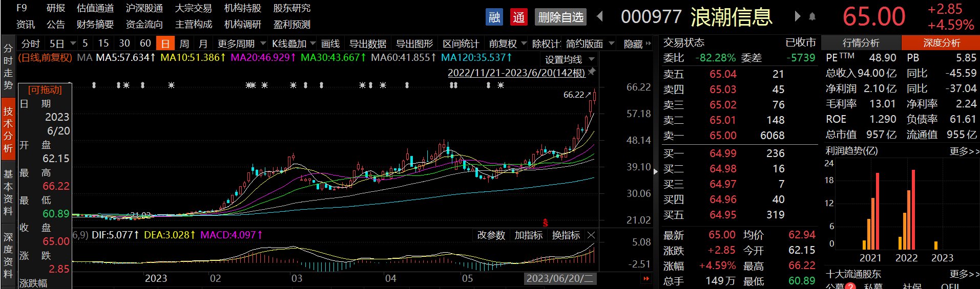Click 导出图形 export chart
Viewport: 980px width, 289px height.
(414, 43)
